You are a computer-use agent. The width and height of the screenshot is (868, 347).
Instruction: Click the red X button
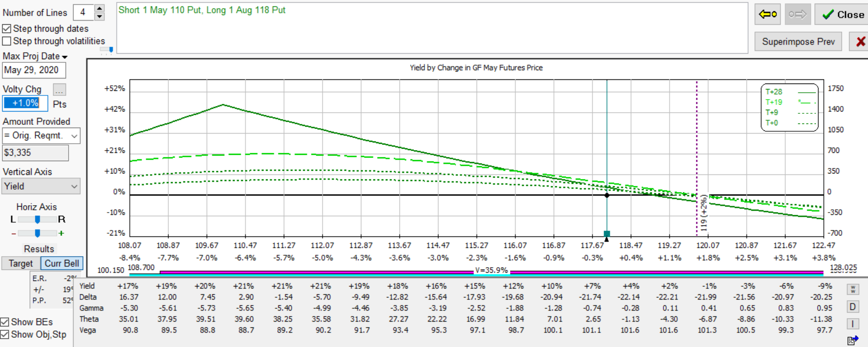(860, 42)
